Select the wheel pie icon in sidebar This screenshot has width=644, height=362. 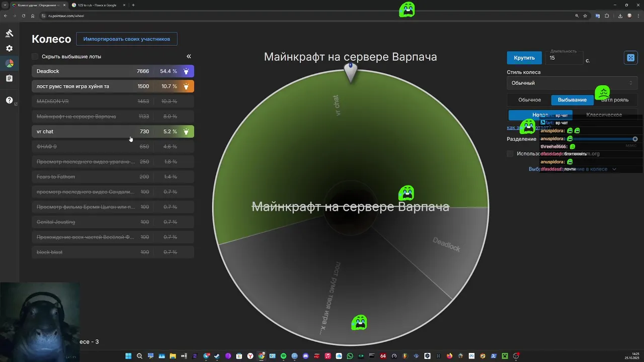9,63
